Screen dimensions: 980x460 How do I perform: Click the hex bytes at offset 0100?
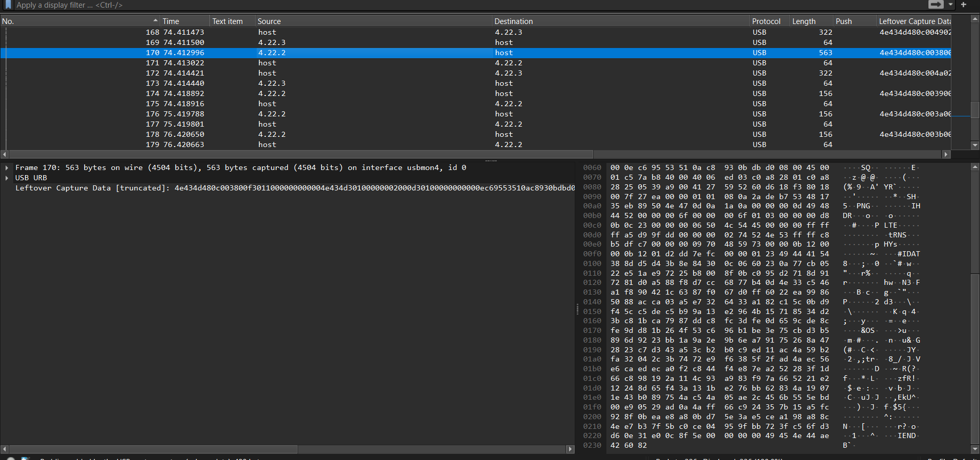720,263
